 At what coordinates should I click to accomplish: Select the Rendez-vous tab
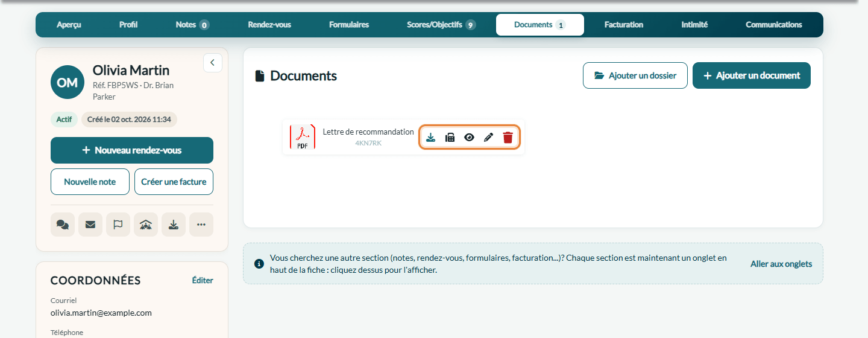[269, 25]
